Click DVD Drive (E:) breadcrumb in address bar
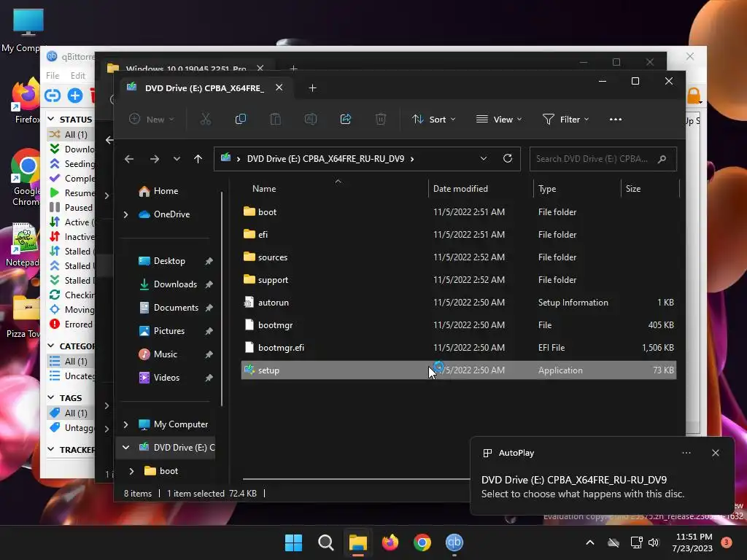The height and width of the screenshot is (560, 747). [325, 158]
